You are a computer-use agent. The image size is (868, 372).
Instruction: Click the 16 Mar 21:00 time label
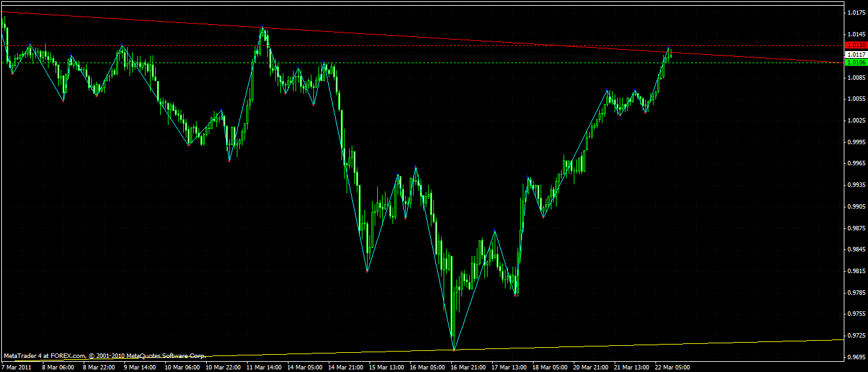(467, 368)
